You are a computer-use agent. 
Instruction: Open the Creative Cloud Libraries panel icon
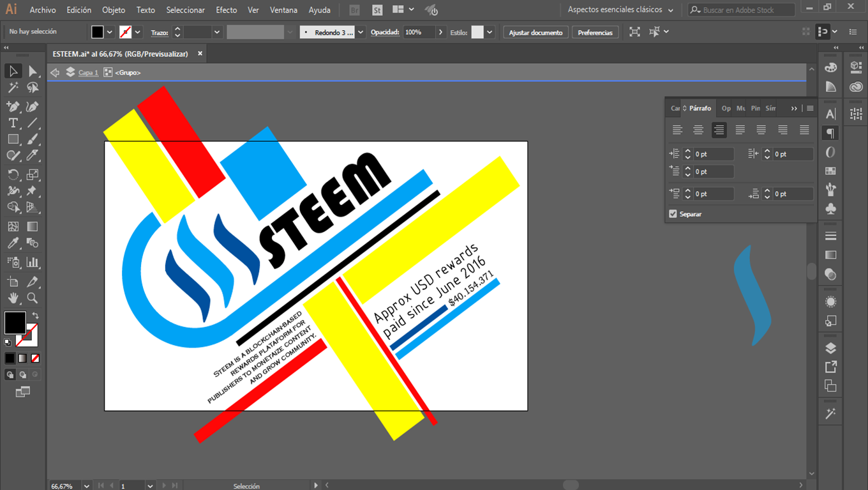pyautogui.click(x=856, y=87)
